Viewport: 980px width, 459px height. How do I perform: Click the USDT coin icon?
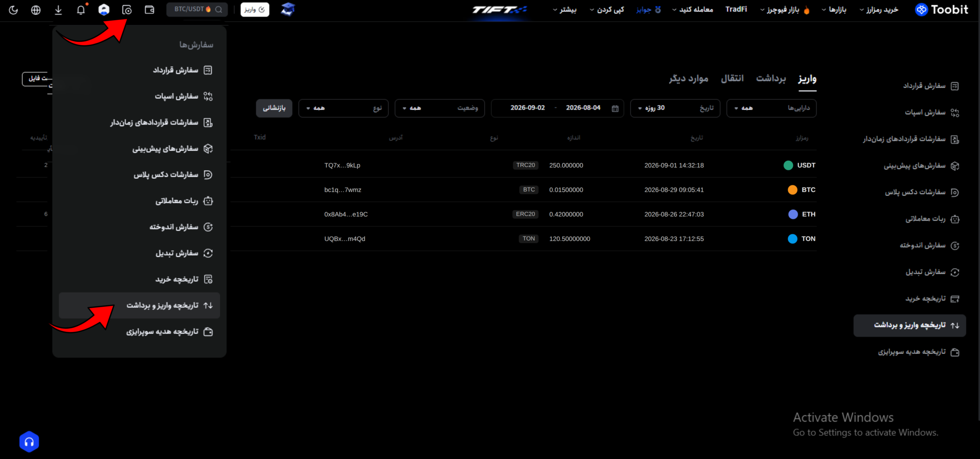click(x=788, y=165)
